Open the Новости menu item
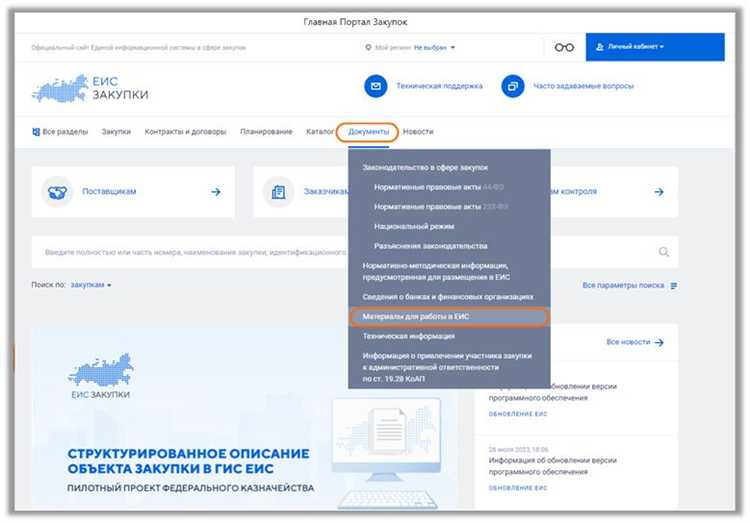The image size is (750, 523). 418,132
